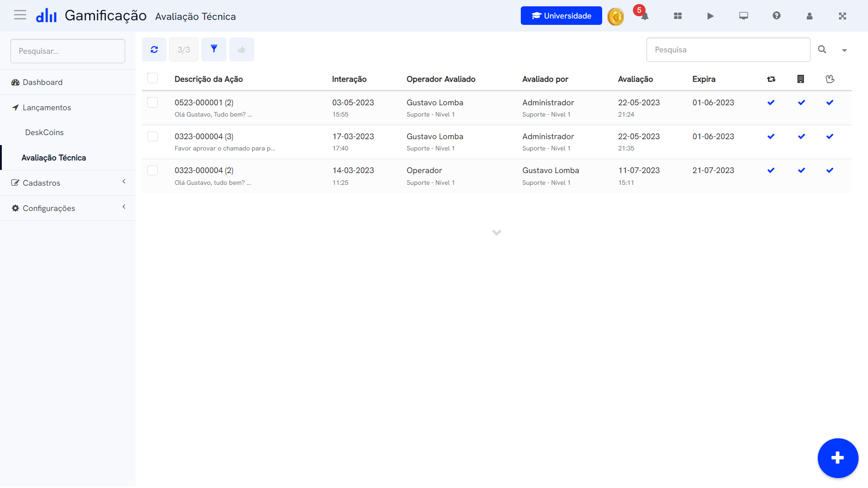The height and width of the screenshot is (488, 868).
Task: Focus the Pesquisa search field
Action: coord(728,50)
